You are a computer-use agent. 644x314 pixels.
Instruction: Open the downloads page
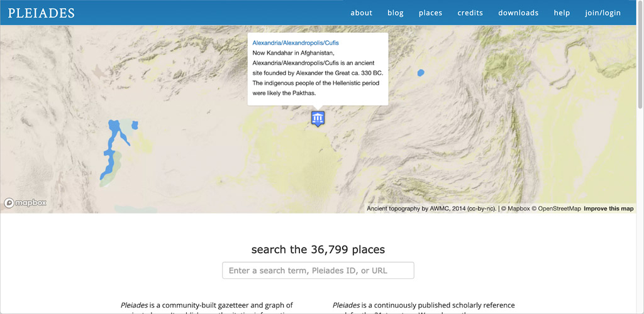pyautogui.click(x=518, y=13)
